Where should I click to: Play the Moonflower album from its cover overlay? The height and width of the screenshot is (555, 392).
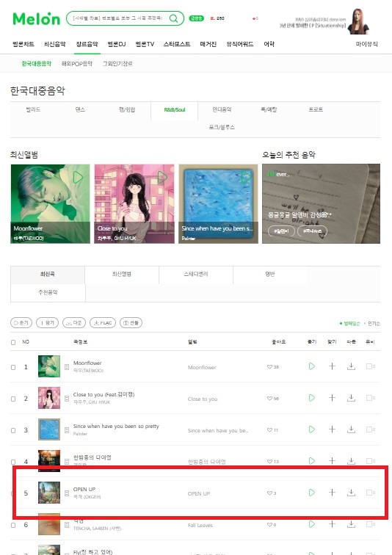pos(78,178)
